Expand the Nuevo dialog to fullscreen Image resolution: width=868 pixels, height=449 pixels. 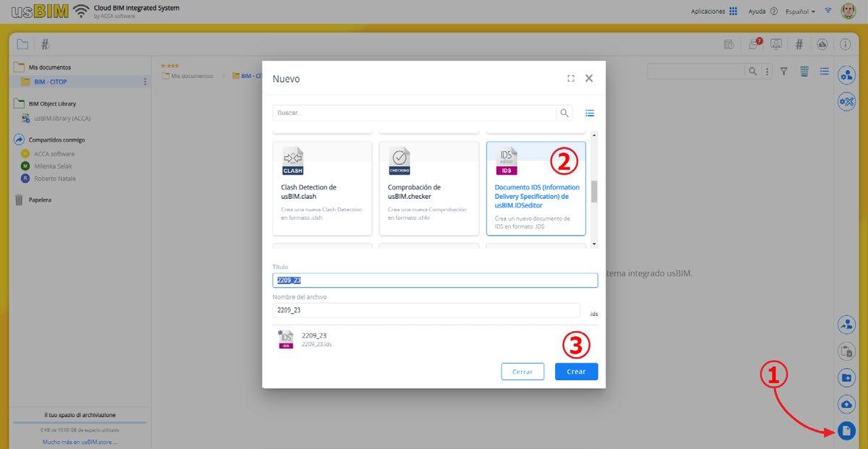coord(571,79)
